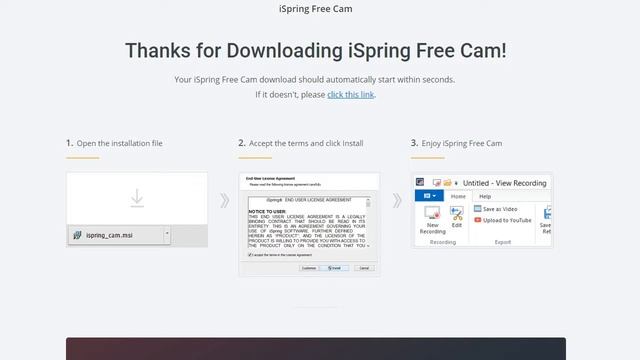The image size is (640, 360).
Task: Tick the "I accept the terms" checkbox
Action: (250, 255)
